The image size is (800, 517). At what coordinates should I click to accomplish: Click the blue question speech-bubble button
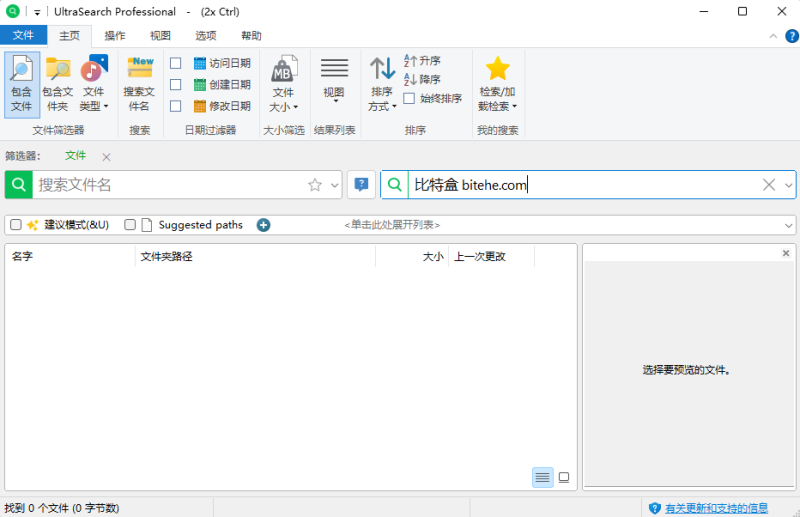[x=361, y=184]
